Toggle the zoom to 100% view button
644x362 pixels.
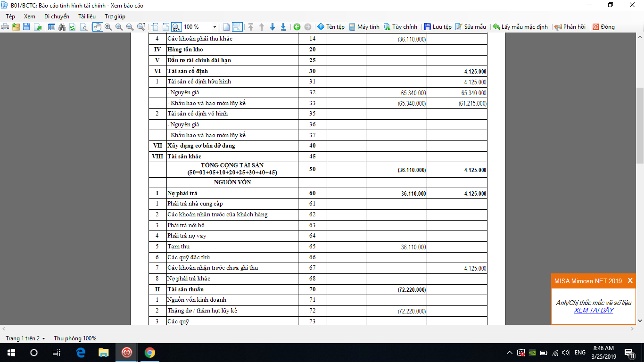click(176, 27)
